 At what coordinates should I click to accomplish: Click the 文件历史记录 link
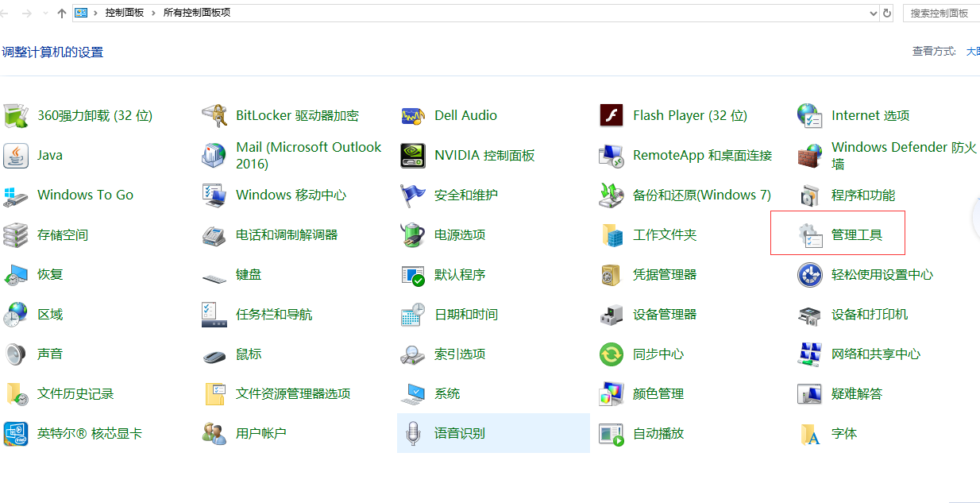[75, 393]
